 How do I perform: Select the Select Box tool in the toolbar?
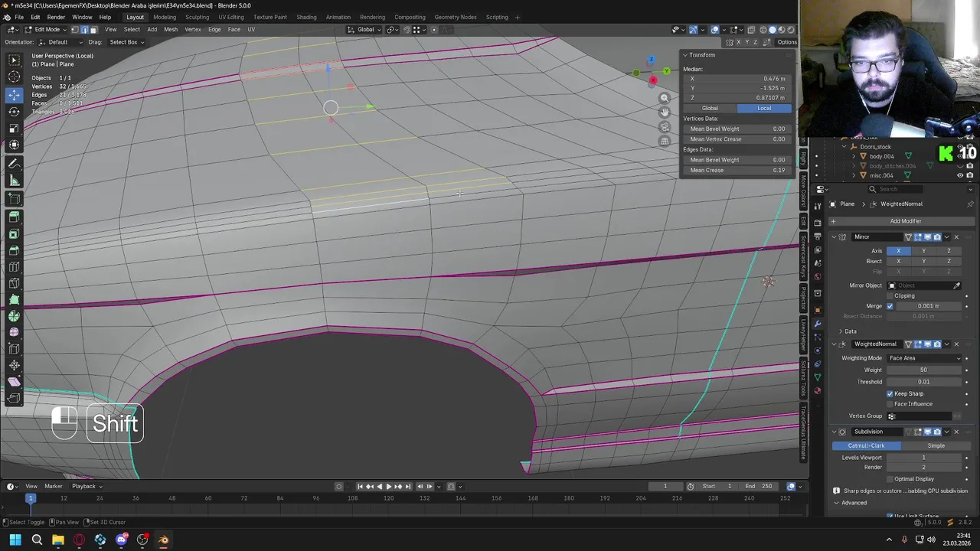tap(14, 60)
